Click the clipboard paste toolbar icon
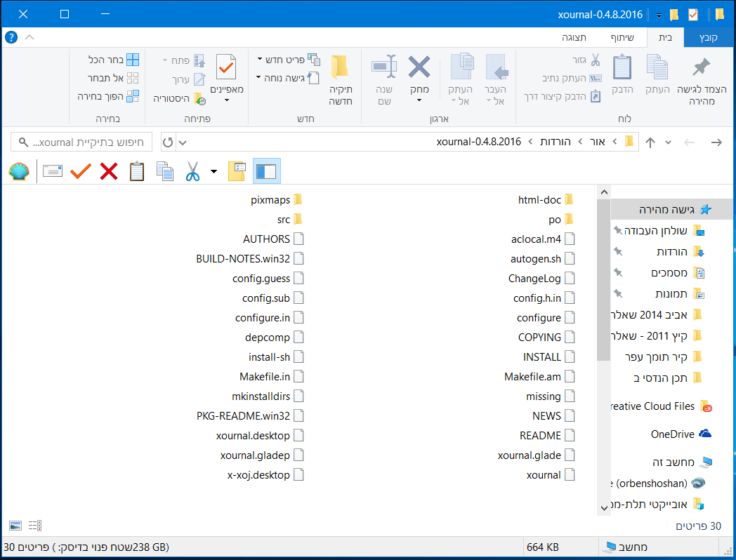The width and height of the screenshot is (736, 560). click(136, 171)
